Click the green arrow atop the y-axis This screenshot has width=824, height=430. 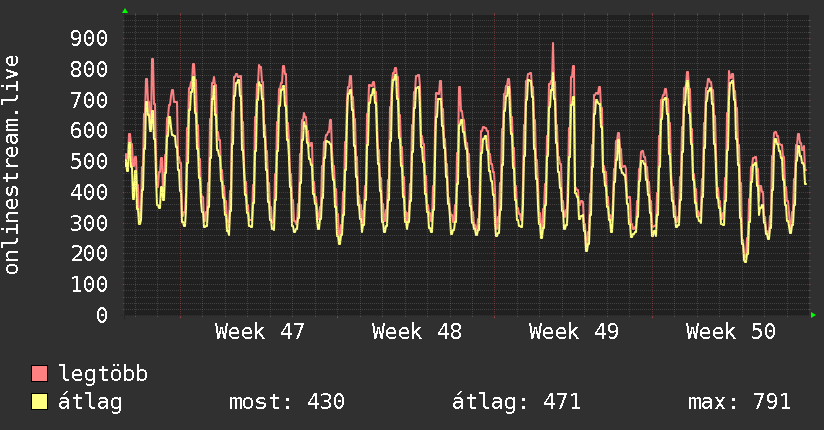(125, 11)
